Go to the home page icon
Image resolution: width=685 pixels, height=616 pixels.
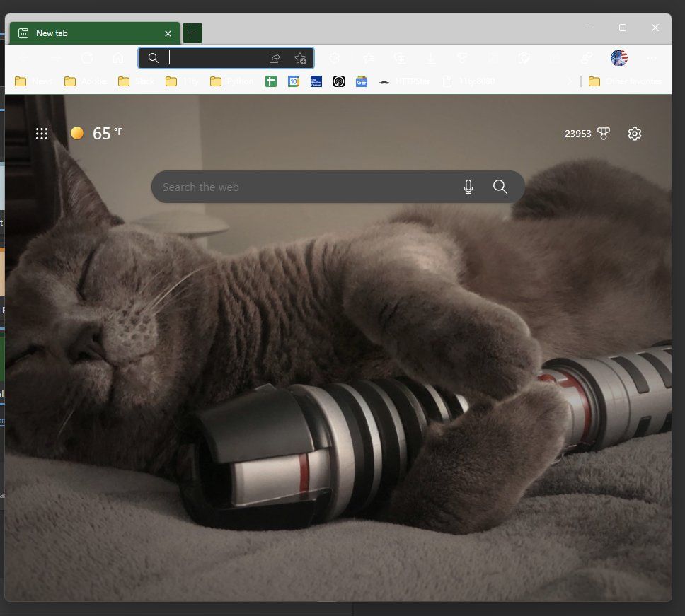[118, 58]
